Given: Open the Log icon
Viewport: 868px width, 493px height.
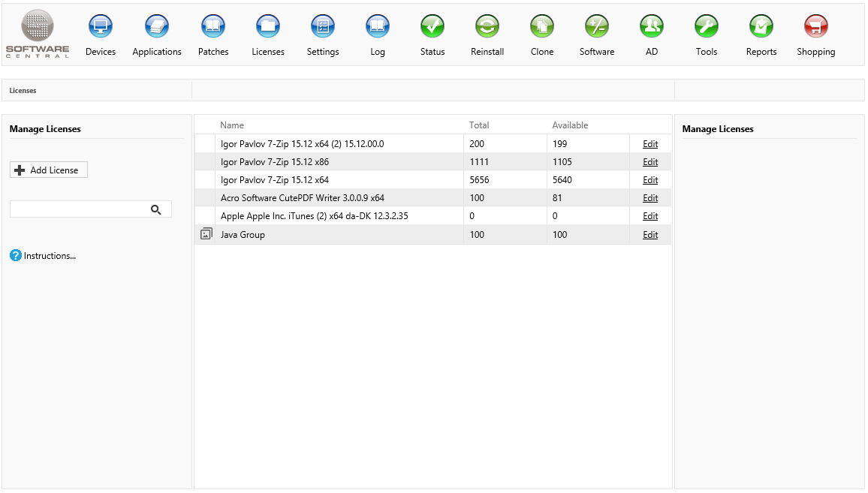Looking at the screenshot, I should [x=378, y=27].
